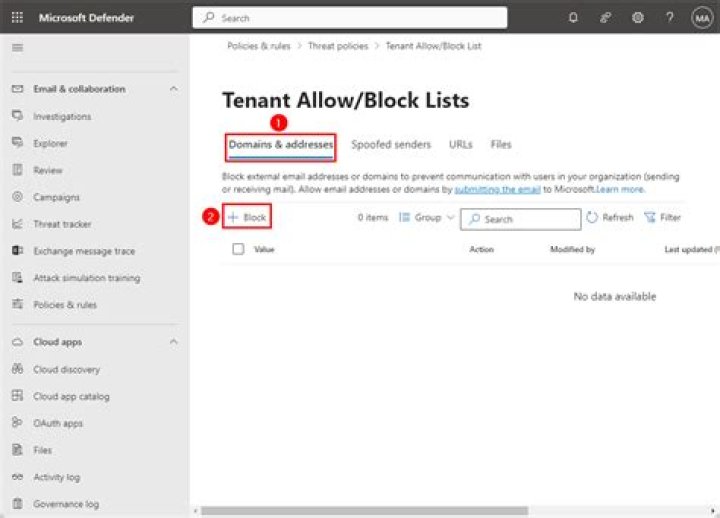The width and height of the screenshot is (720, 518).
Task: Click the Governance log icon
Action: 17,503
